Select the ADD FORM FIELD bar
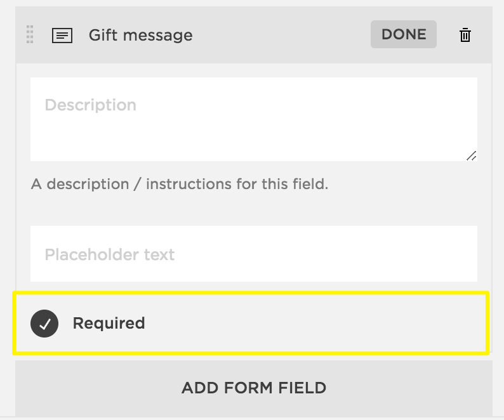The image size is (504, 420). [x=254, y=388]
